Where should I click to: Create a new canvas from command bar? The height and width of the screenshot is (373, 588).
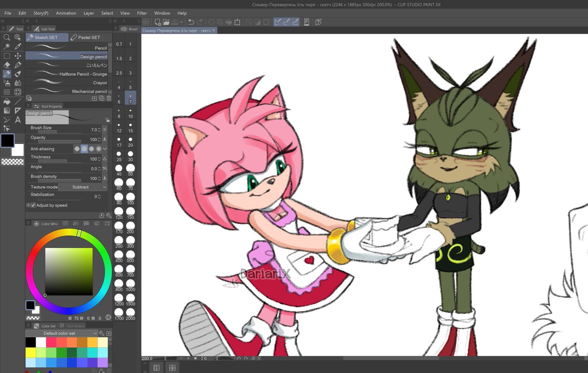tap(158, 22)
